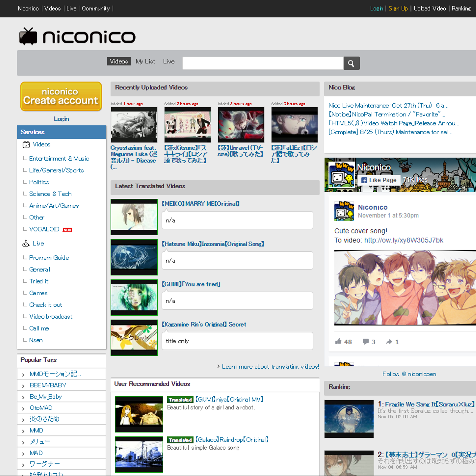Open the Galaco Raindrop video thumbnail
476x476 pixels.
click(x=139, y=454)
